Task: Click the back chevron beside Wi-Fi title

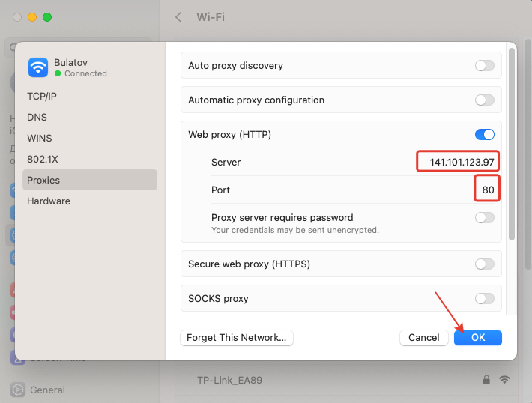Action: 178,16
